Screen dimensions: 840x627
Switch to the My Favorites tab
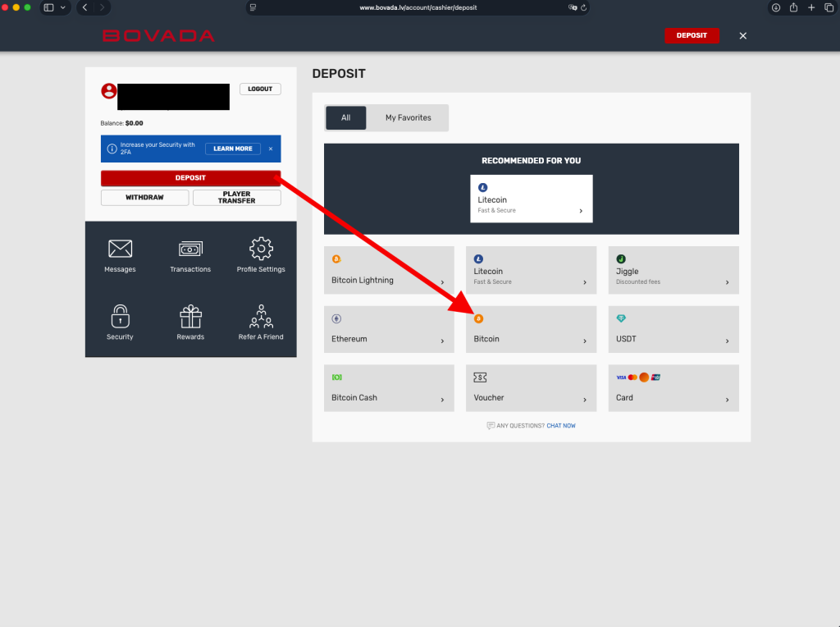tap(409, 118)
